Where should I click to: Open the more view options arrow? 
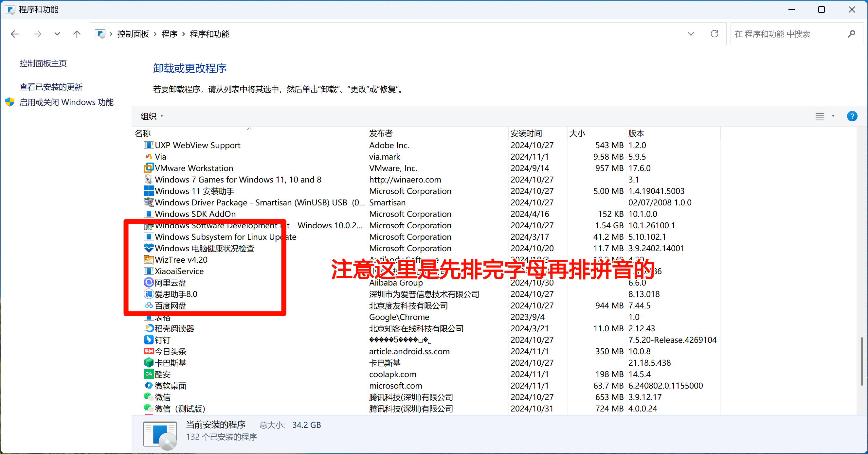[x=833, y=116]
